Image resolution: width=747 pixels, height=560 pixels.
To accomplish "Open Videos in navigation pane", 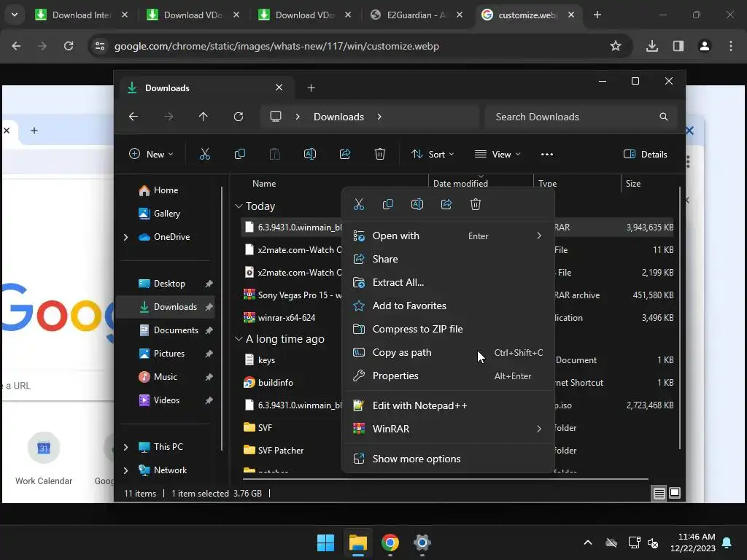I will 166,400.
